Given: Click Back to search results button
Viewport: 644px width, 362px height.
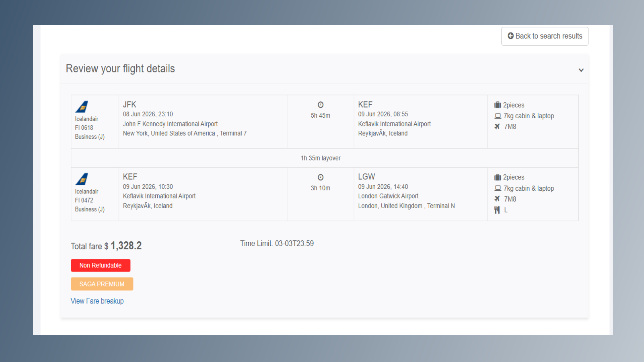Looking at the screenshot, I should click(x=544, y=36).
